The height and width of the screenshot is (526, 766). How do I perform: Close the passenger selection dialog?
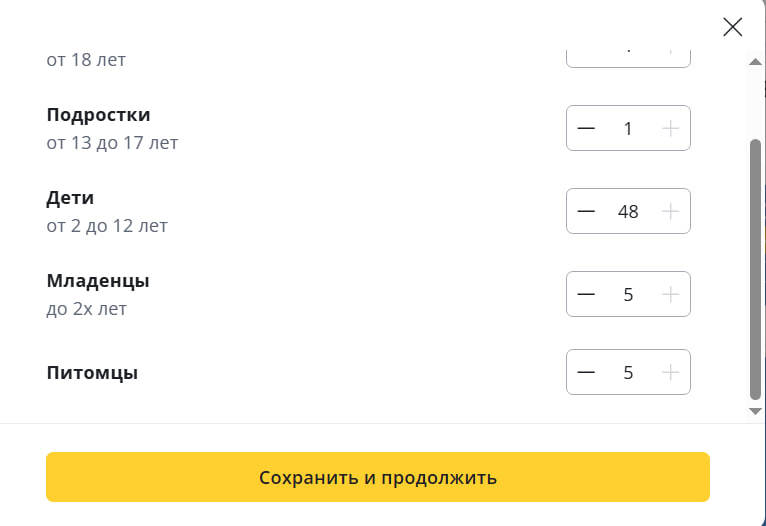click(733, 27)
